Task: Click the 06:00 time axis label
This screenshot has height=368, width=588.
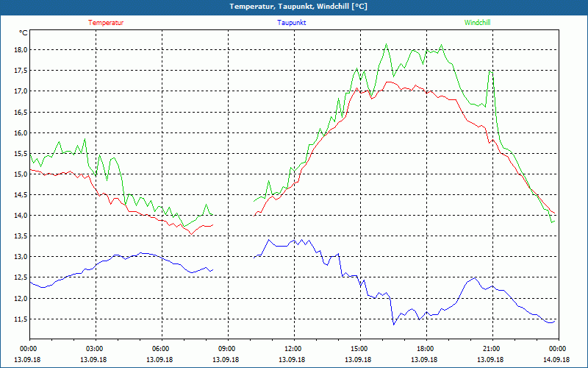Action: (160, 349)
